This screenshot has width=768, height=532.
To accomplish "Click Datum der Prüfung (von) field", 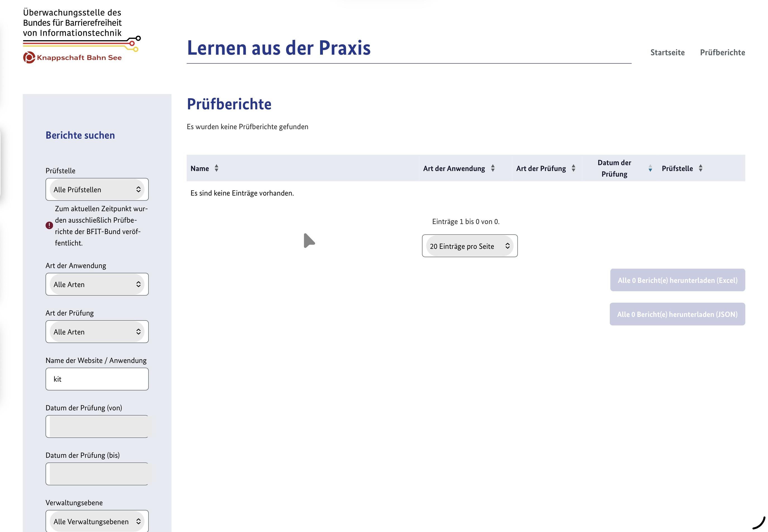I will 97,427.
